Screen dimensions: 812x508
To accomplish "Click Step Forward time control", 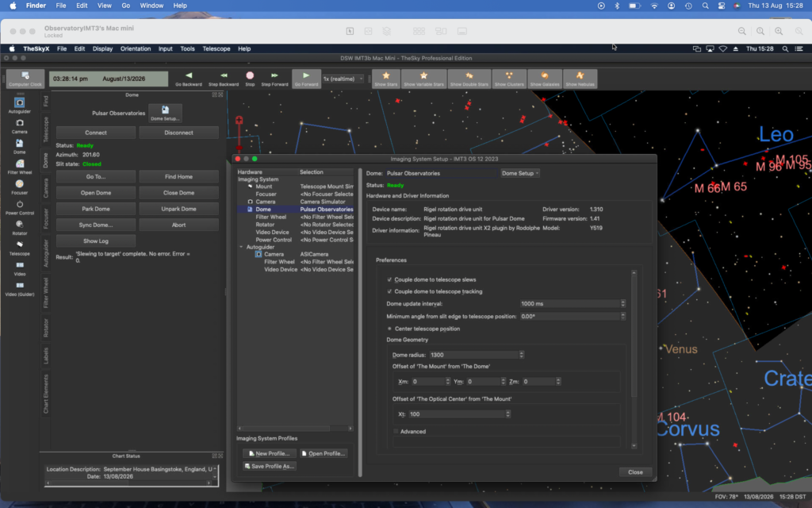I will (x=274, y=79).
